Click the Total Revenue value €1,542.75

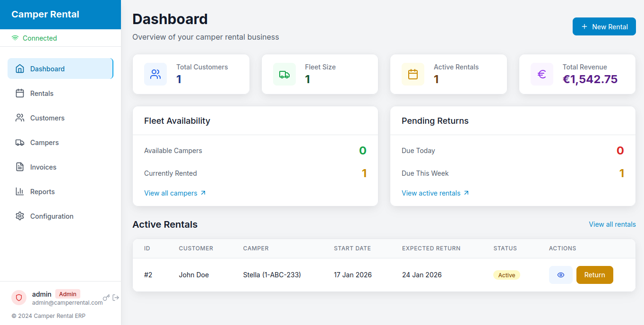590,79
